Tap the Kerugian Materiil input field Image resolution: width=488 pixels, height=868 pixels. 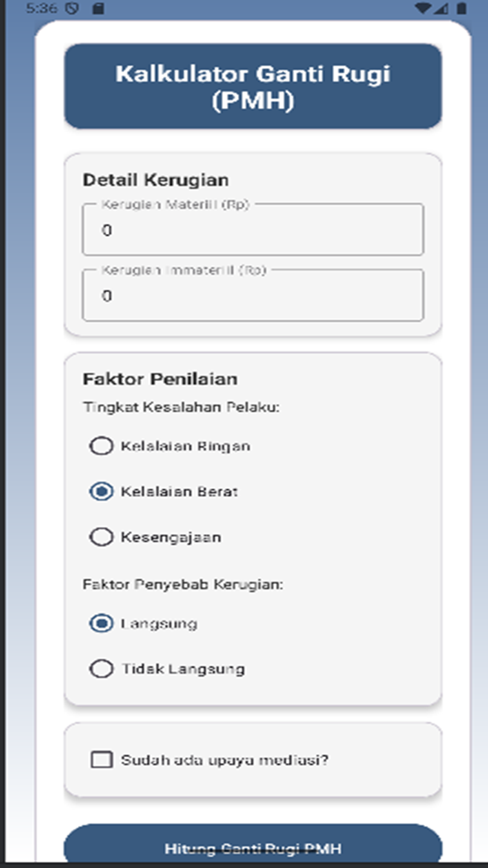(x=253, y=230)
